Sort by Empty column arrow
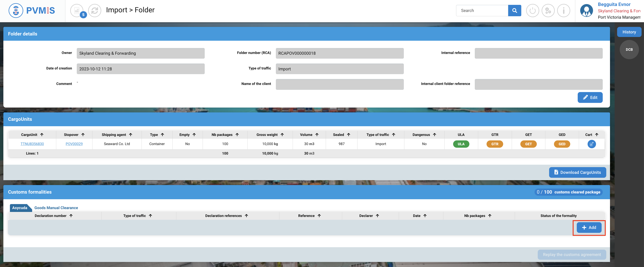 [x=194, y=134]
